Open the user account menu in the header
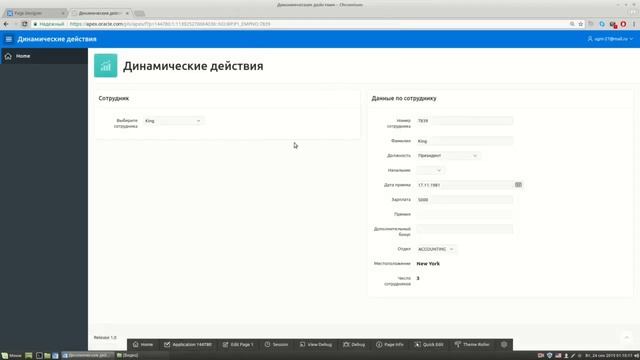 click(x=610, y=39)
